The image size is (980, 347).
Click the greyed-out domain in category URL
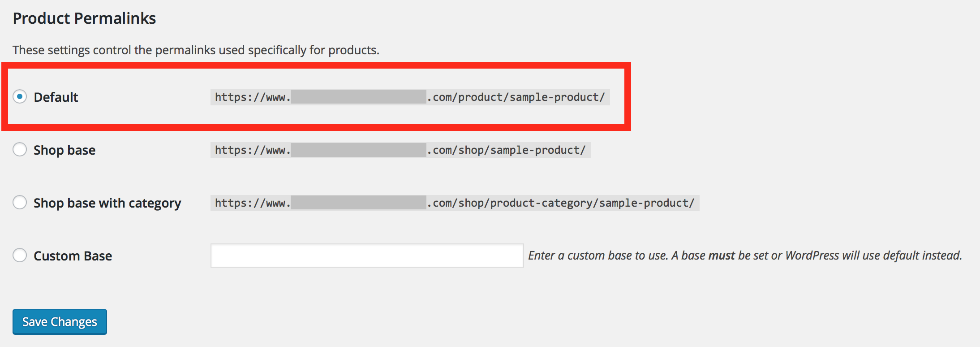358,203
